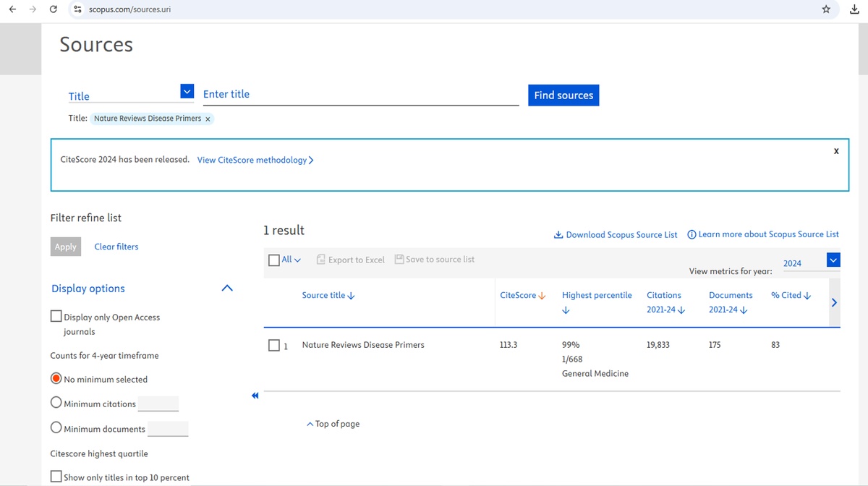Click the 1/668 rank text
Viewport: 868px width, 486px height.
point(572,359)
